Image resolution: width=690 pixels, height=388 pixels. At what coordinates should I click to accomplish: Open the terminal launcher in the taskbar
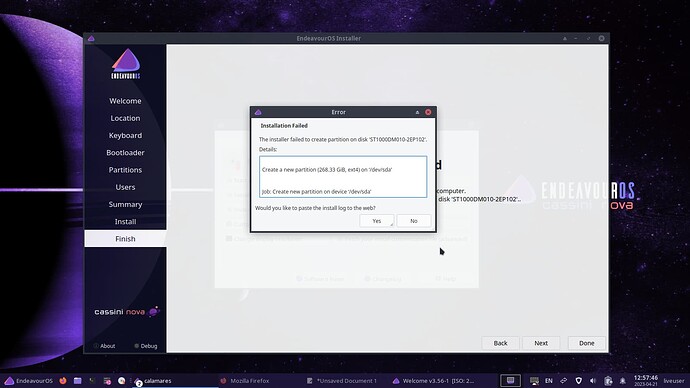[92, 381]
